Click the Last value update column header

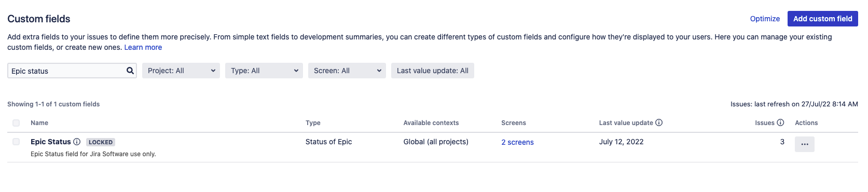coord(626,123)
